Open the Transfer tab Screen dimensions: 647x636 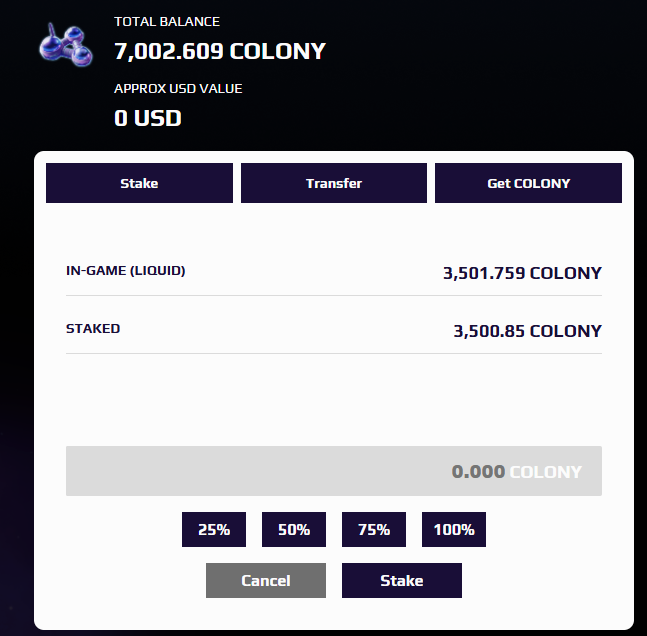click(334, 183)
